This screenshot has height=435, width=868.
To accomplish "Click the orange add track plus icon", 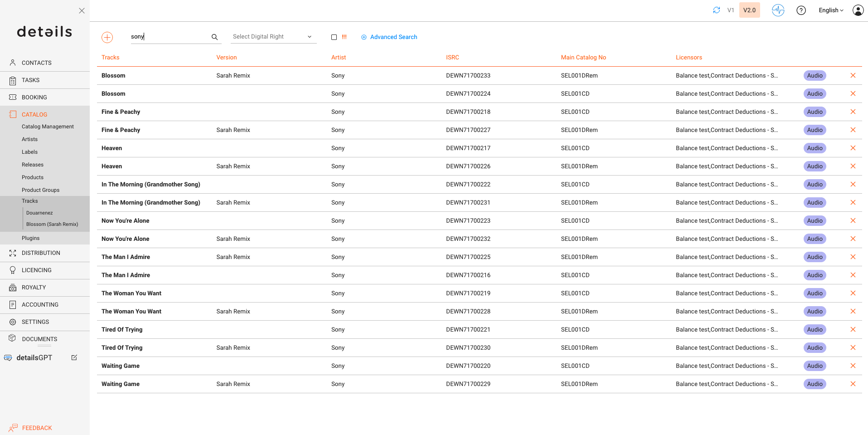I will [x=107, y=37].
